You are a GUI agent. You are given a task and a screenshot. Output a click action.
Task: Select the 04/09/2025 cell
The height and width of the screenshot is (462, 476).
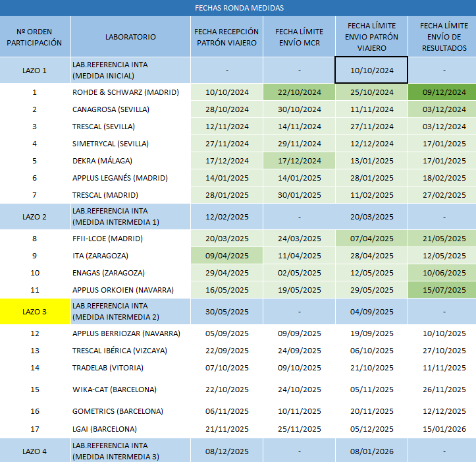(x=371, y=312)
